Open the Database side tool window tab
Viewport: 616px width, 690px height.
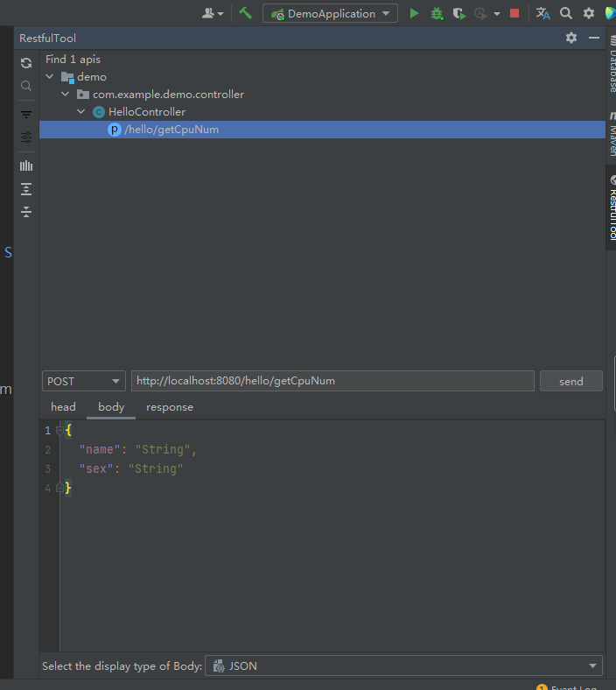[x=612, y=64]
